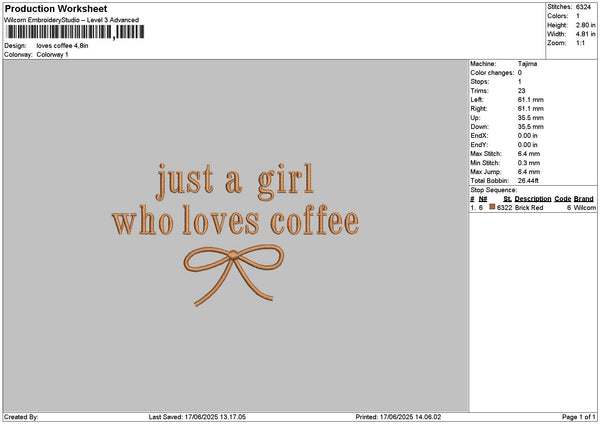Click the St. column header
This screenshot has width=600, height=424.
pyautogui.click(x=508, y=200)
